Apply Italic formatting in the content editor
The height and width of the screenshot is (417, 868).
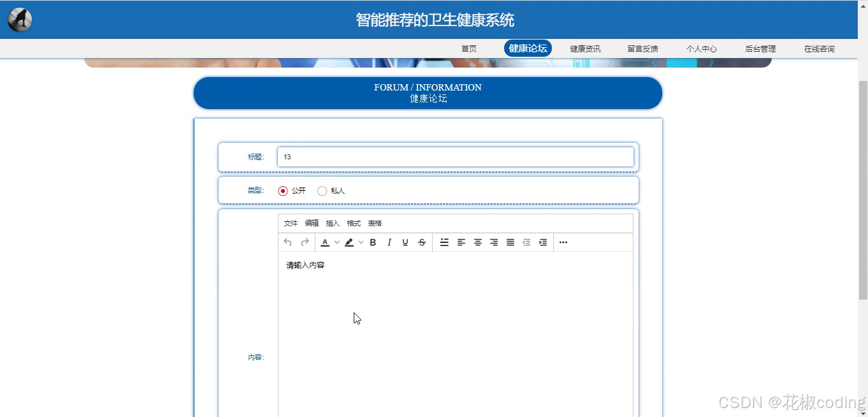pyautogui.click(x=389, y=242)
